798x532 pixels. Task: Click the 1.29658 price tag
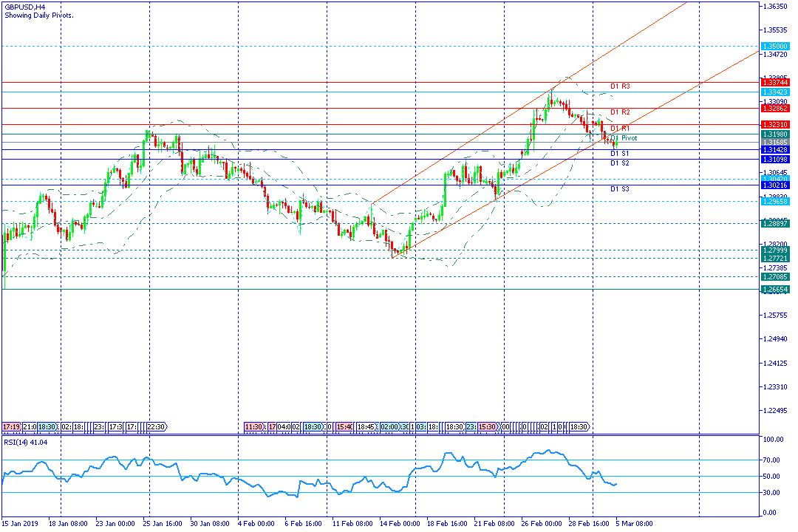pos(775,202)
